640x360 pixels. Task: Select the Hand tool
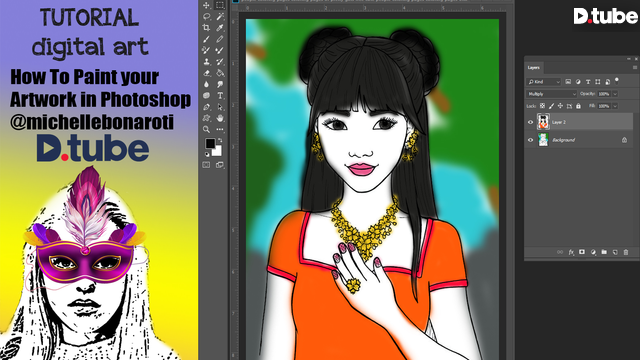(220, 118)
